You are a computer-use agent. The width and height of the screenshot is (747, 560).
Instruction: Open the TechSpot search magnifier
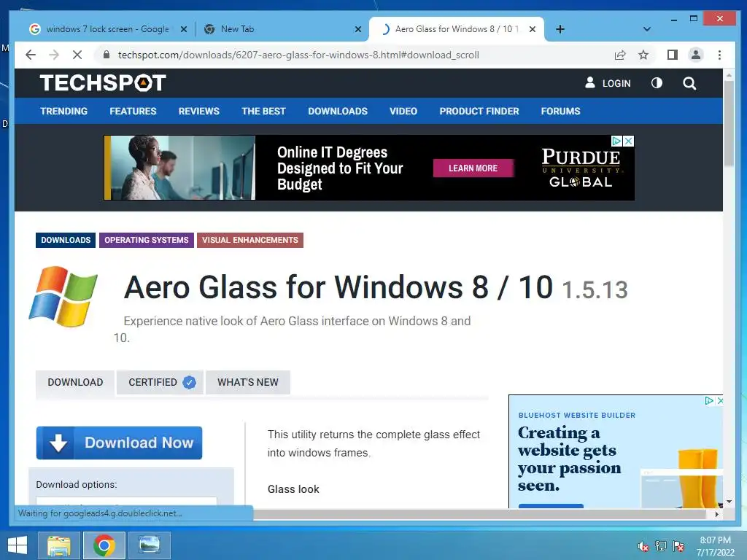(x=689, y=83)
